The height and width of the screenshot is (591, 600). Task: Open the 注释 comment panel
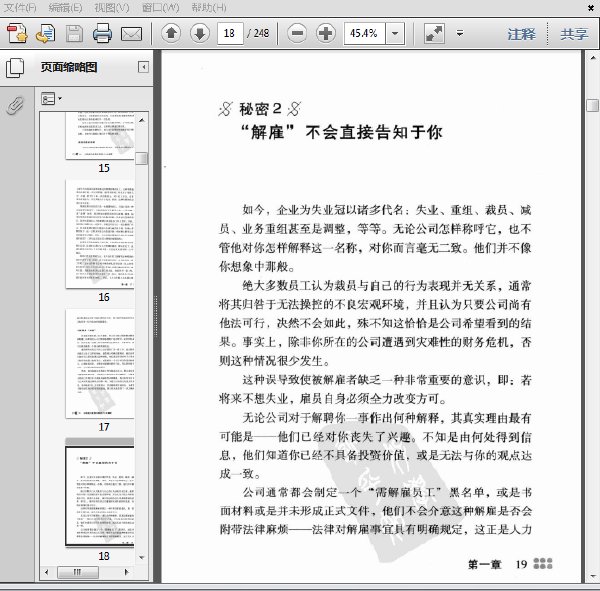(522, 34)
